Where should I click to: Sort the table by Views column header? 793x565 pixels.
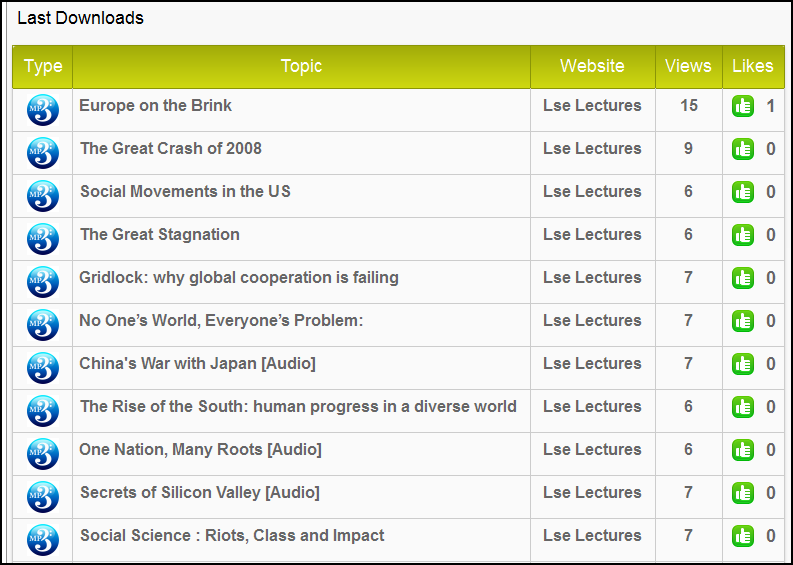coord(688,66)
